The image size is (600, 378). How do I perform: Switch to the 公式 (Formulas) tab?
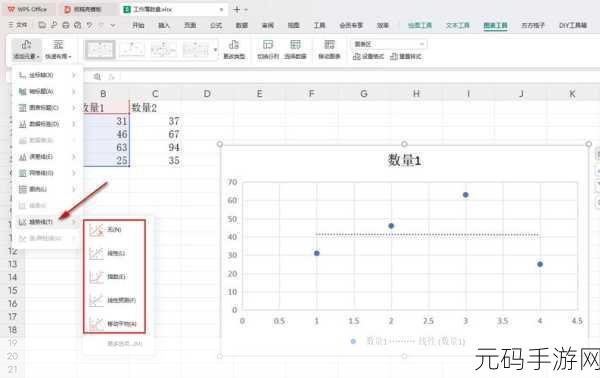coord(216,25)
